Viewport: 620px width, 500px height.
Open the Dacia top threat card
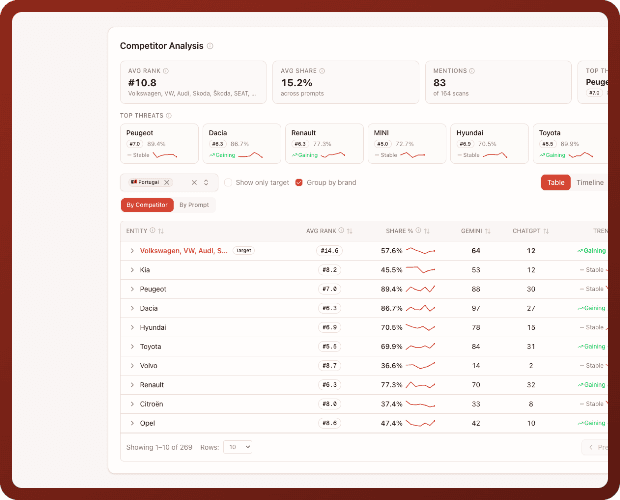pyautogui.click(x=242, y=143)
